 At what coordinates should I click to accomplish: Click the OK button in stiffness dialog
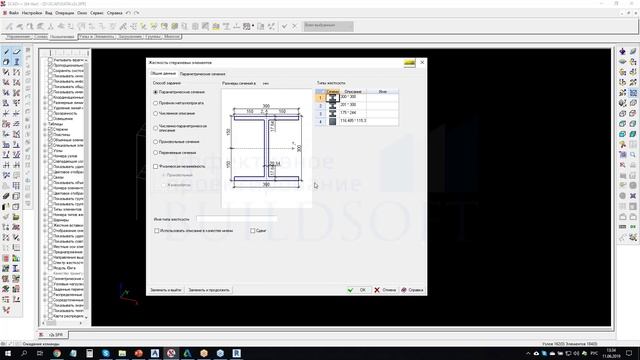tap(358, 290)
